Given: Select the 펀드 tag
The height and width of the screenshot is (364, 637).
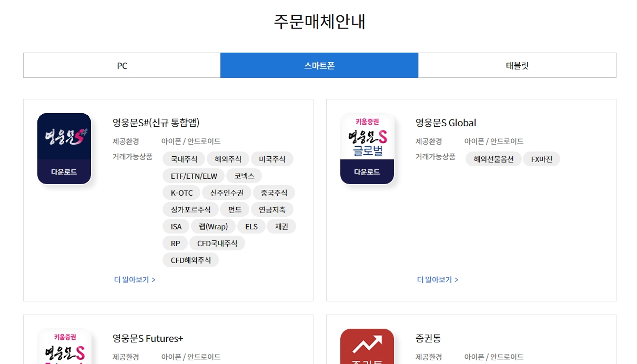Looking at the screenshot, I should coord(235,209).
